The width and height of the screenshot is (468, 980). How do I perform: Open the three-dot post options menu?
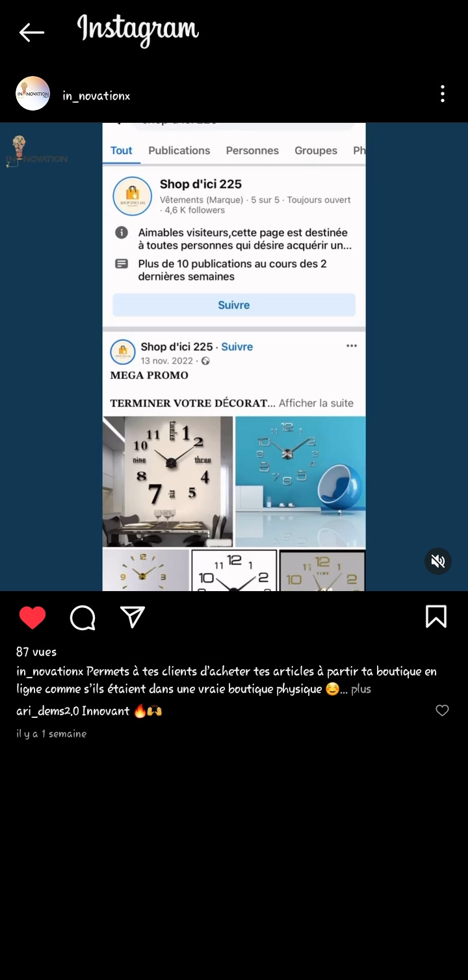[442, 94]
